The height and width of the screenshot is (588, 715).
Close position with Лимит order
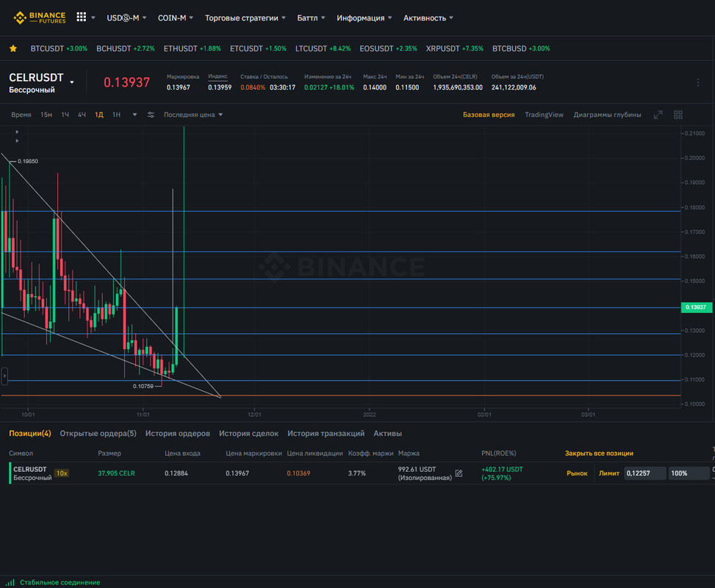tap(608, 473)
